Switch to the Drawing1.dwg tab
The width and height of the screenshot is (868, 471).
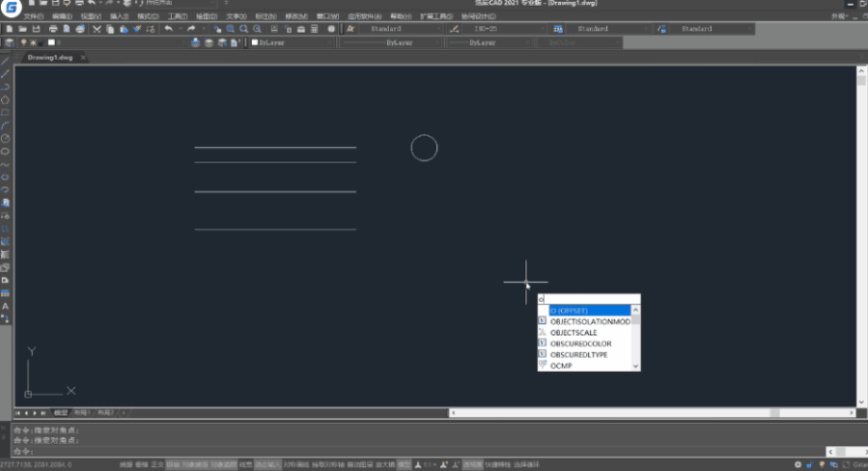50,58
